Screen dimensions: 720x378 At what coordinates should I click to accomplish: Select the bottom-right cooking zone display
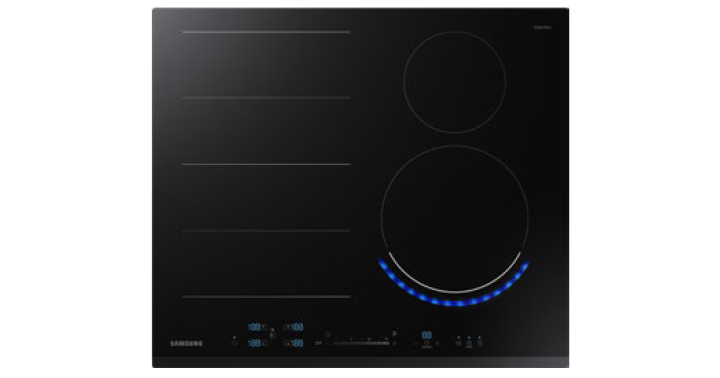coord(297,343)
